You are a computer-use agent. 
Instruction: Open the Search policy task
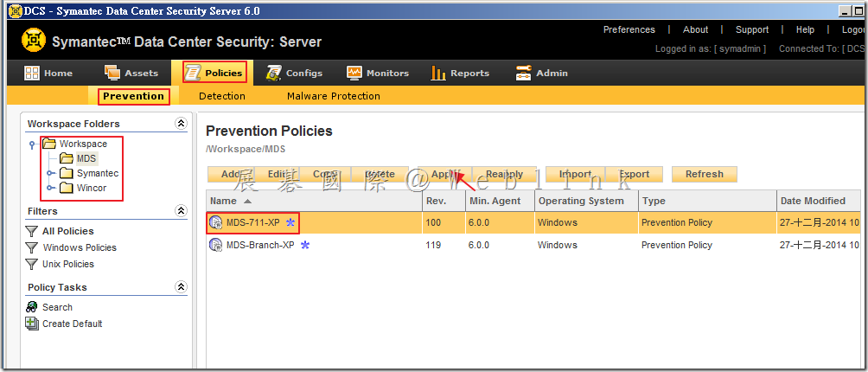57,307
